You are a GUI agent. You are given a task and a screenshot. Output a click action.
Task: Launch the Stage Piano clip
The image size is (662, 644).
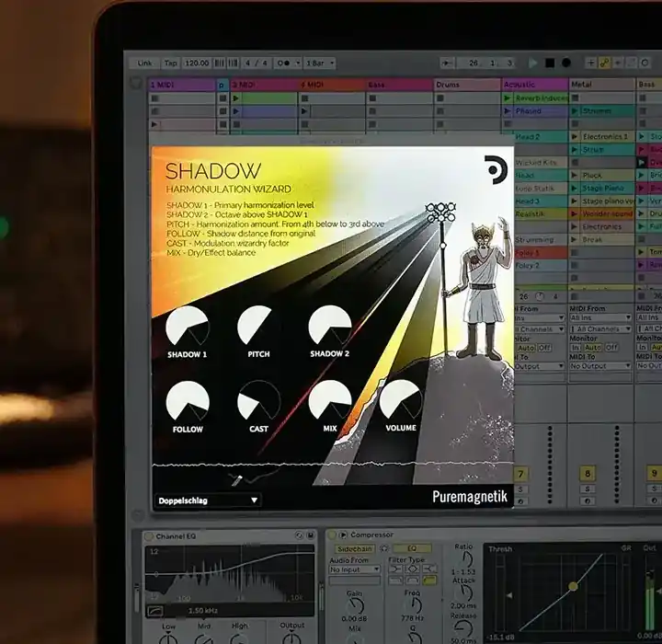tap(574, 188)
